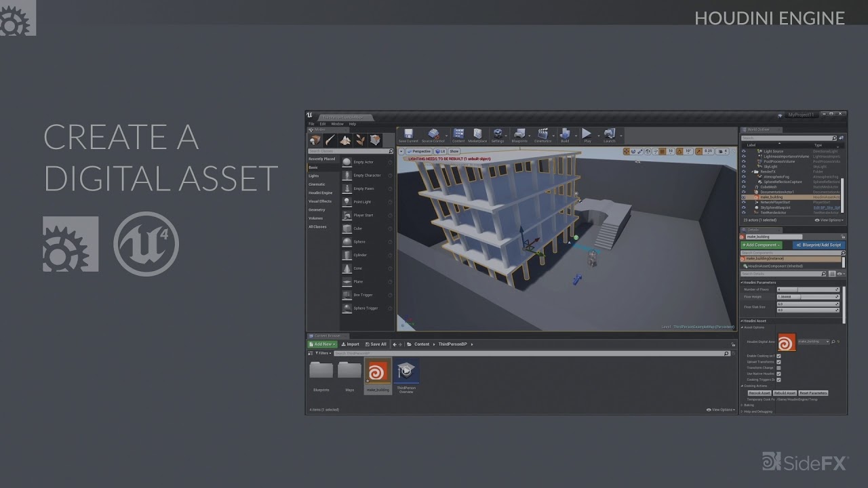
Task: Click the Search Classes input field
Action: (350, 151)
